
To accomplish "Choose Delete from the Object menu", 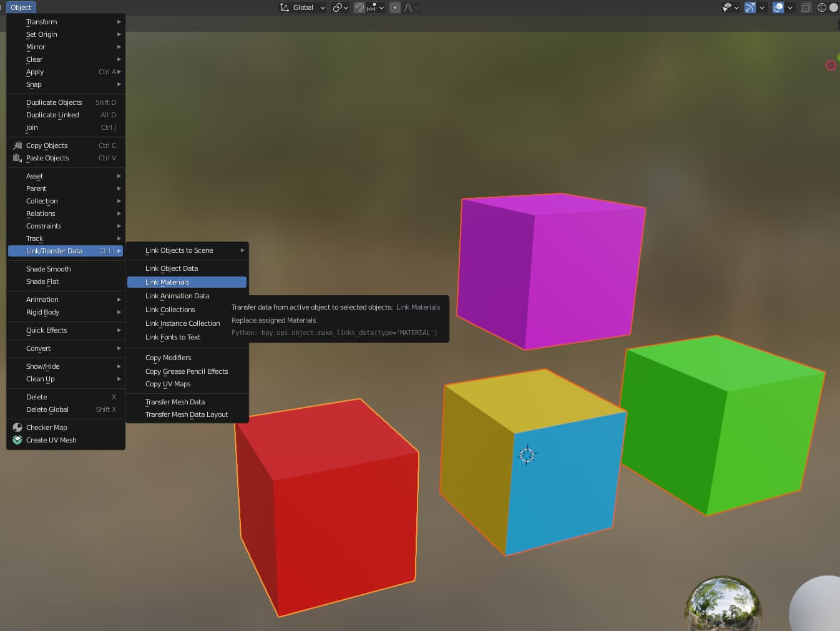I will point(66,397).
